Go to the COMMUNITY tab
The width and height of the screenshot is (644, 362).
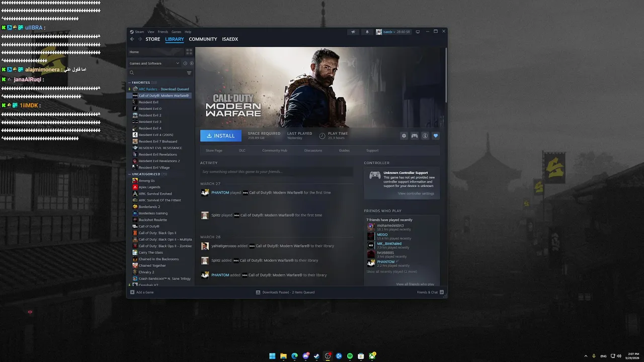pyautogui.click(x=203, y=39)
